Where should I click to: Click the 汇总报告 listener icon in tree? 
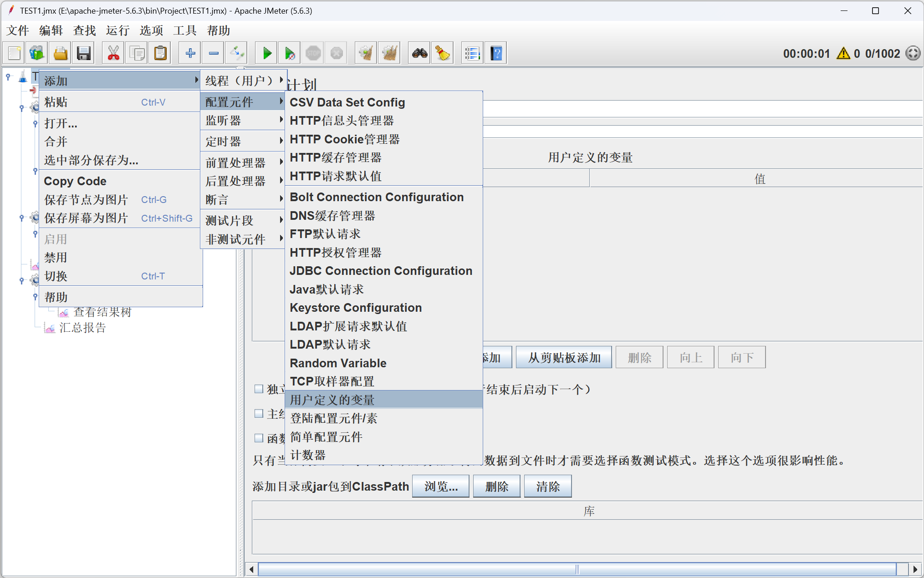50,328
